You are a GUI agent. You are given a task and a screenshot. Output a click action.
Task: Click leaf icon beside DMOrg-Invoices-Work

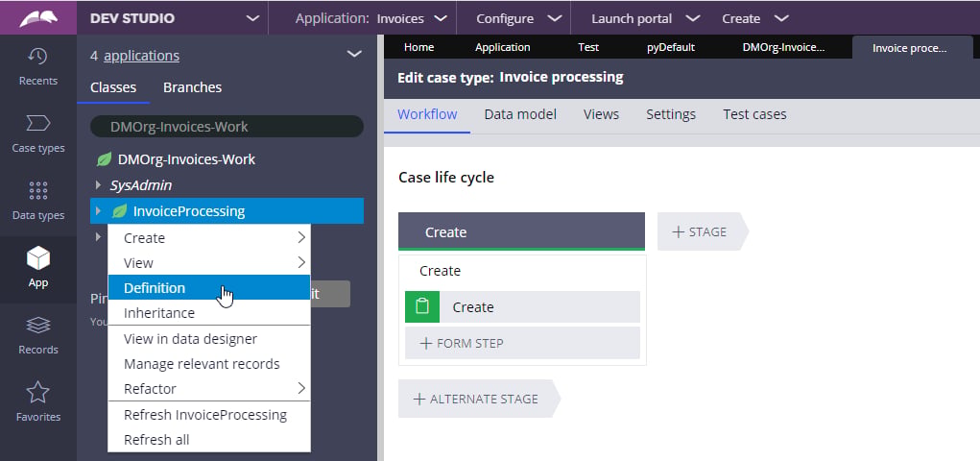coord(104,159)
